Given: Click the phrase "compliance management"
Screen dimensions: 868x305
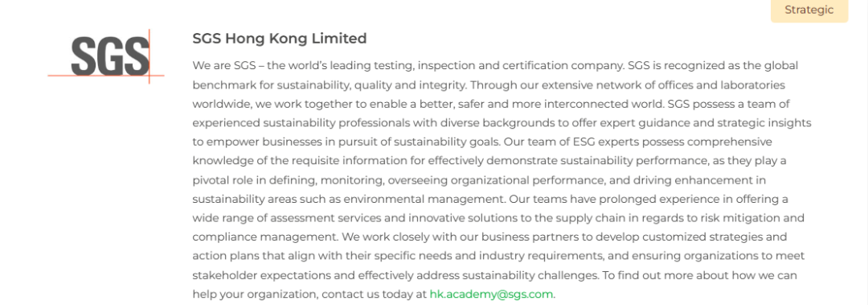Looking at the screenshot, I should 264,237.
